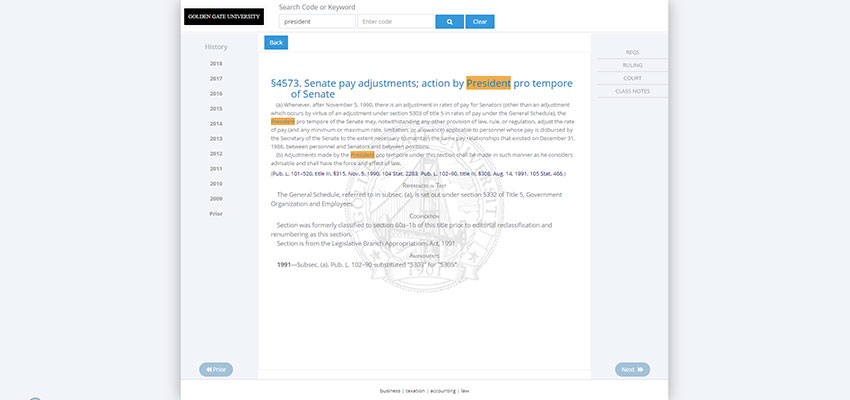Select 2013 in the History list
The image size is (850, 400).
pos(216,139)
